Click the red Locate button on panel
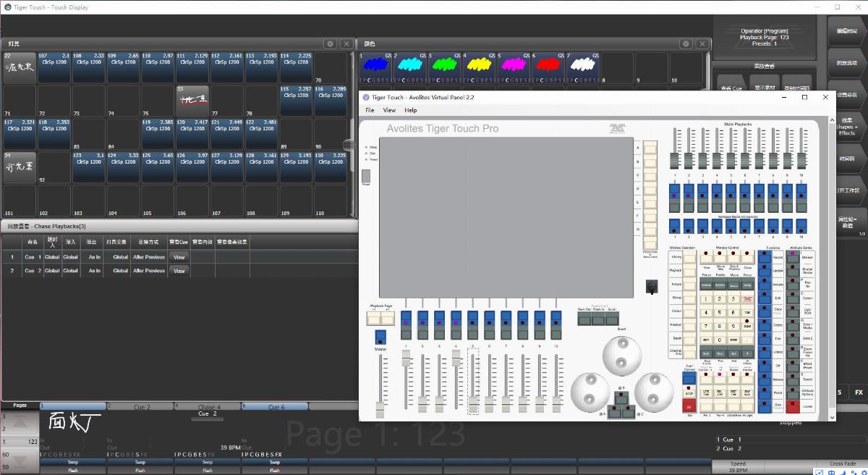 coord(793,406)
